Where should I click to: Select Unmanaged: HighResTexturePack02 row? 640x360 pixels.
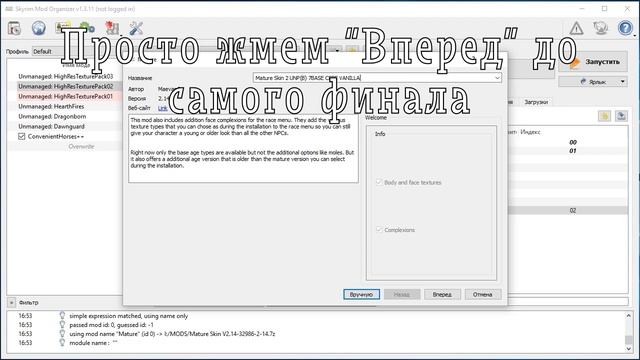click(65, 87)
